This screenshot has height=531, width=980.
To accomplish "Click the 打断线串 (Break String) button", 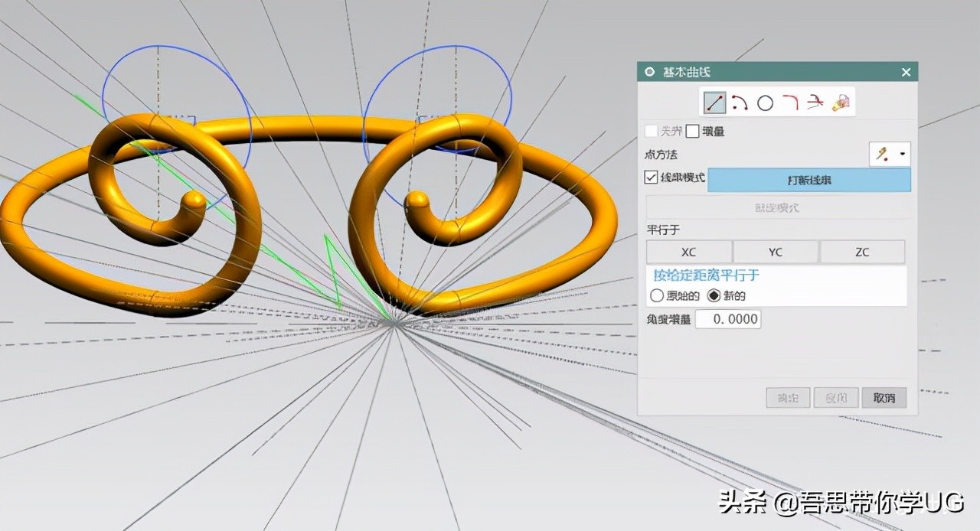I will [809, 181].
